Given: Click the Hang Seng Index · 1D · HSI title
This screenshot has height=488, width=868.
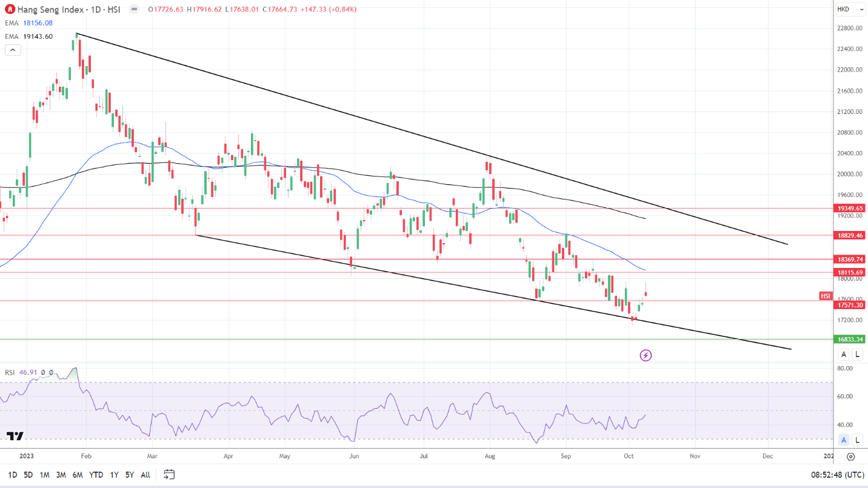Looking at the screenshot, I should pyautogui.click(x=68, y=9).
